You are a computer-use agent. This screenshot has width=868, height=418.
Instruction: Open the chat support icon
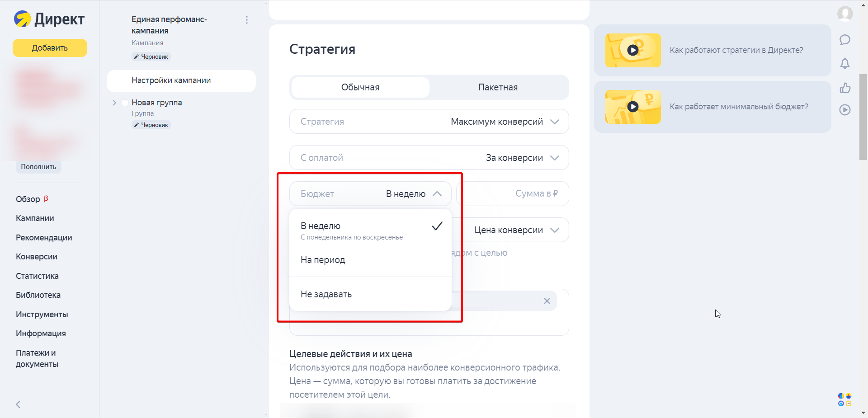click(845, 40)
